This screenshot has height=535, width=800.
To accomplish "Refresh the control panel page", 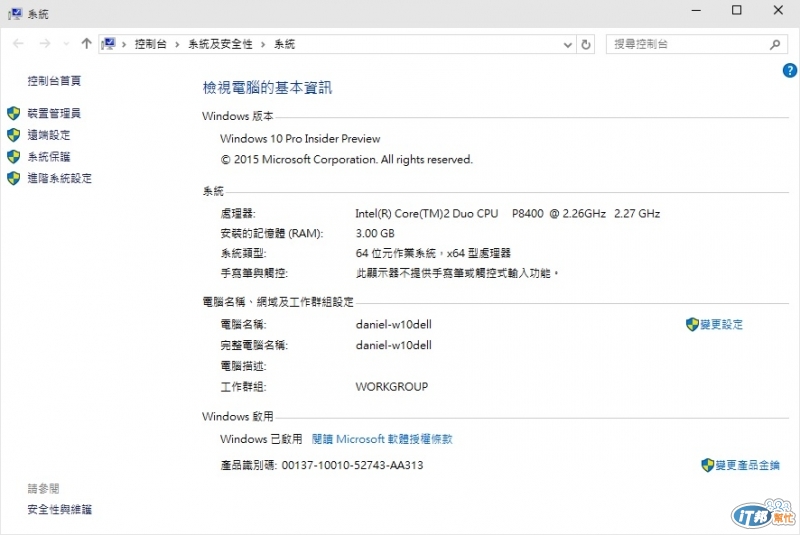I will point(586,44).
